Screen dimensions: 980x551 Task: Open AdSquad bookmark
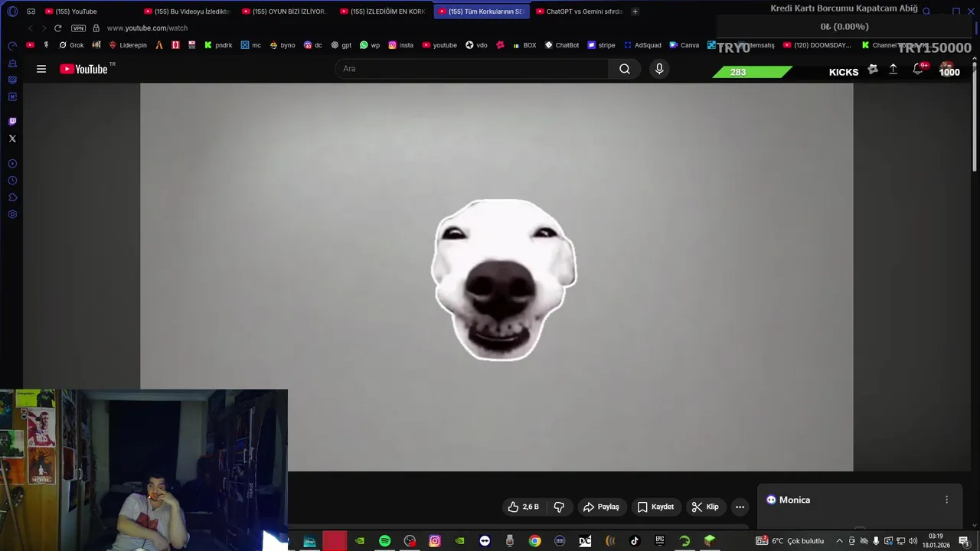[643, 45]
